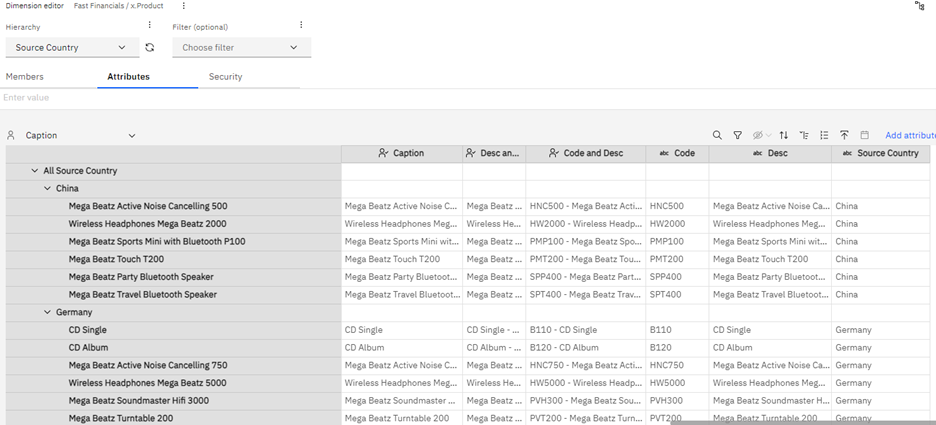Viewport: 936px width, 425px height.
Task: Click the upload arrow icon
Action: (844, 135)
